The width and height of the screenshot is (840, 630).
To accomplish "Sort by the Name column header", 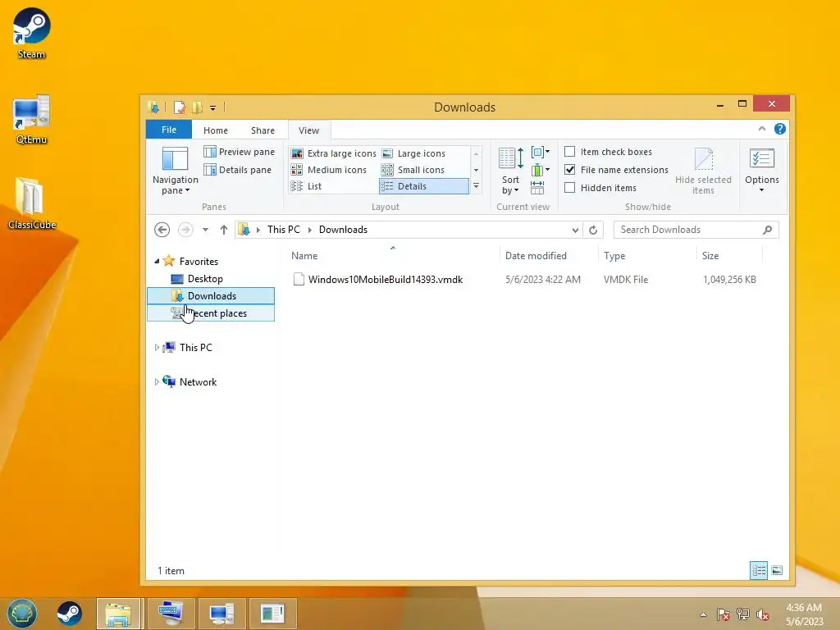I will pos(393,256).
